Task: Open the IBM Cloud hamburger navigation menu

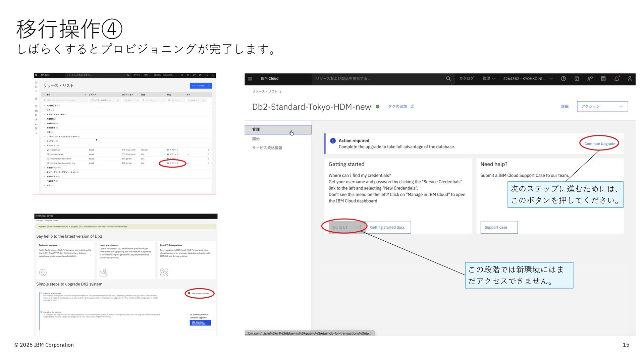Action: [250, 79]
